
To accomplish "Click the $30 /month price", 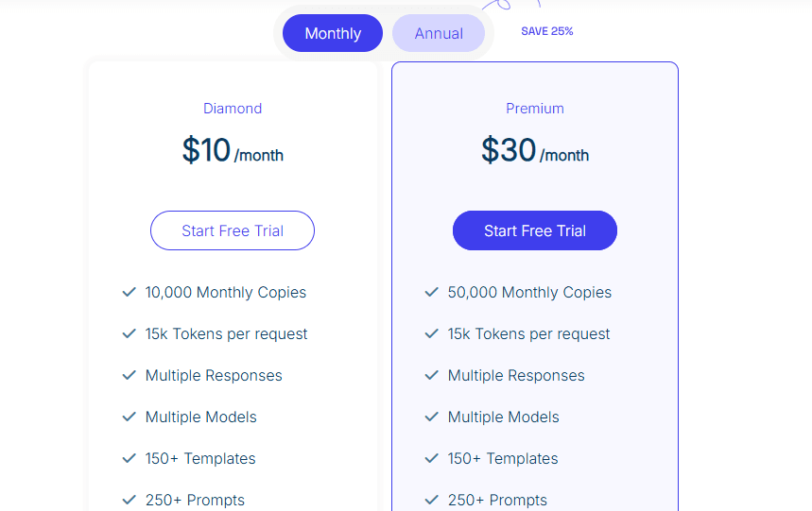I will pos(535,151).
